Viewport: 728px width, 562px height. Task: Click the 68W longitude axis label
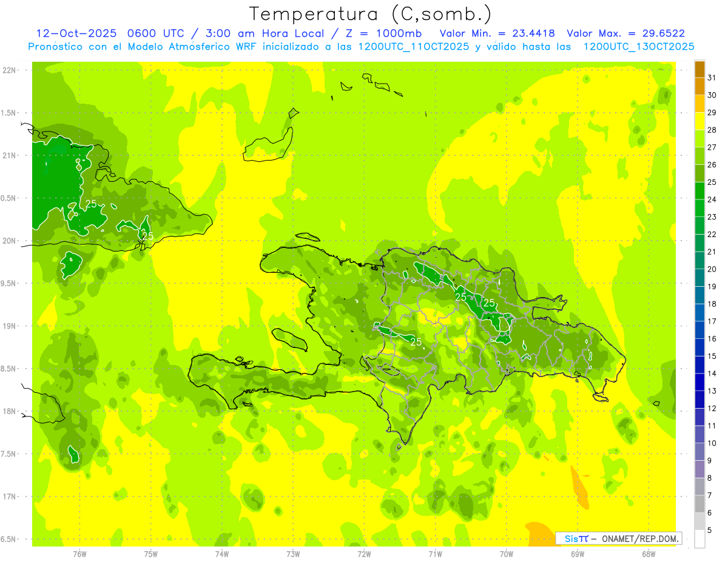click(648, 554)
